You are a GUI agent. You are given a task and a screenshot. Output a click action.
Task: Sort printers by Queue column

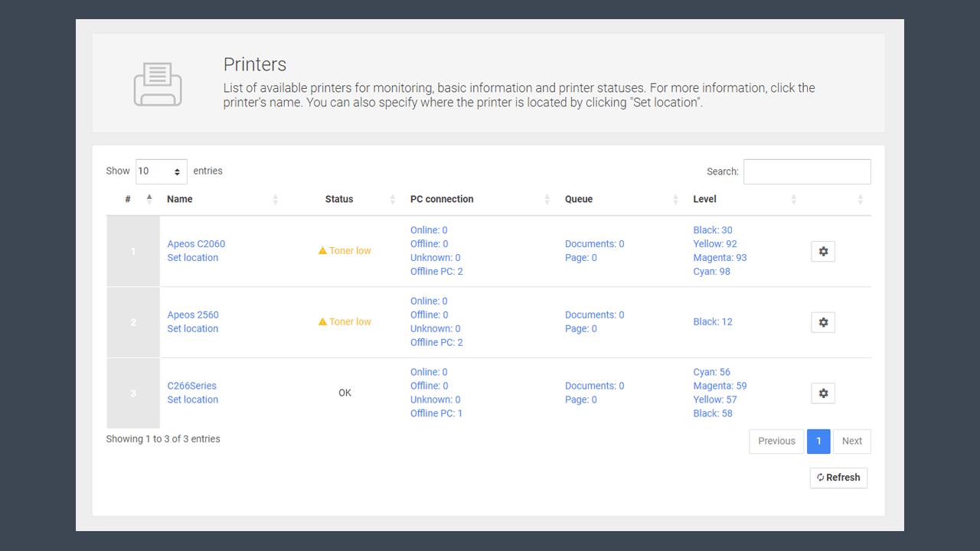tap(579, 199)
